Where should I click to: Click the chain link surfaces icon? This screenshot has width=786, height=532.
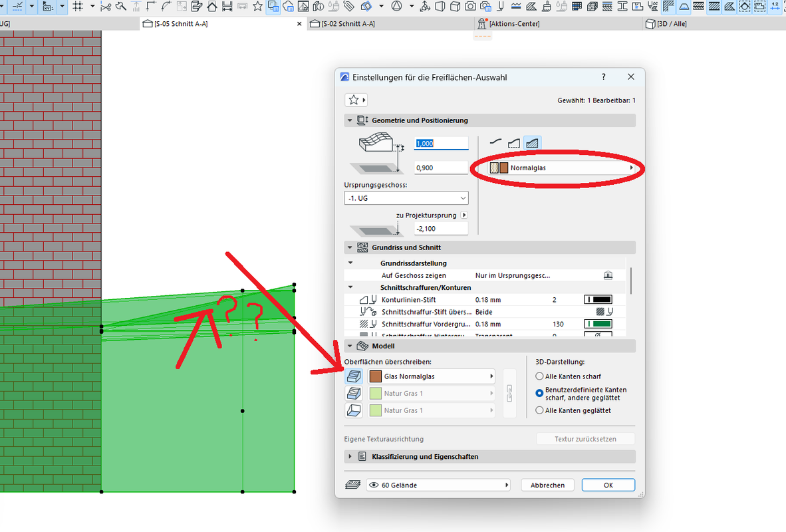click(509, 393)
